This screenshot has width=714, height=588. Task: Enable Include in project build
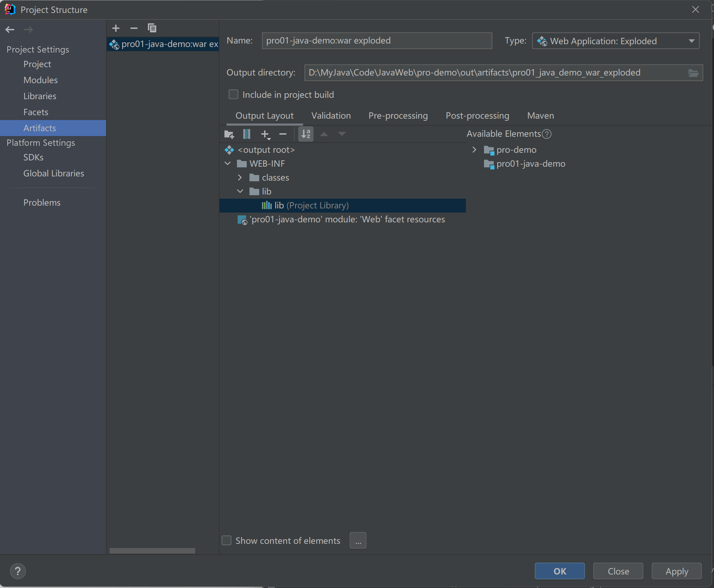tap(233, 95)
